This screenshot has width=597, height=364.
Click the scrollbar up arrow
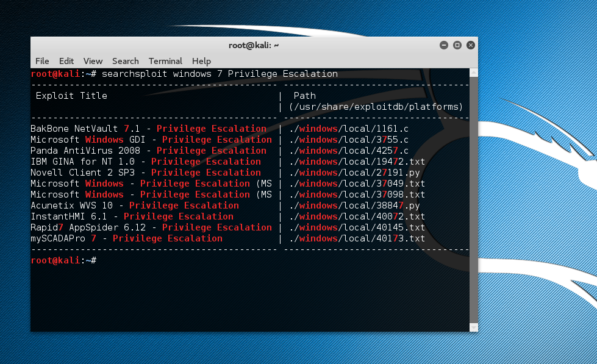coord(474,73)
